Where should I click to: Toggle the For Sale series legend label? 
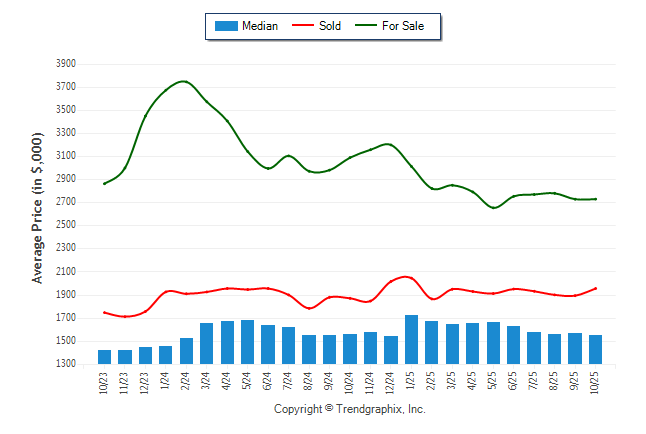pos(403,26)
